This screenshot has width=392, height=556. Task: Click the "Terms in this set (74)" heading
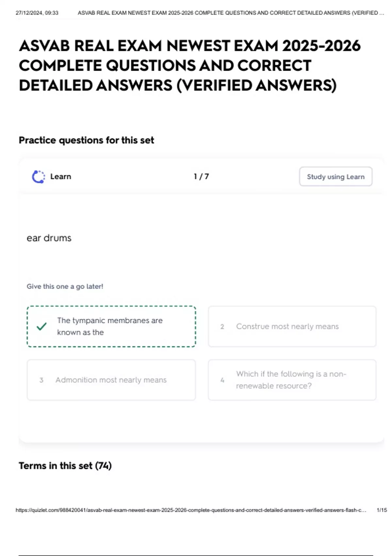point(65,466)
